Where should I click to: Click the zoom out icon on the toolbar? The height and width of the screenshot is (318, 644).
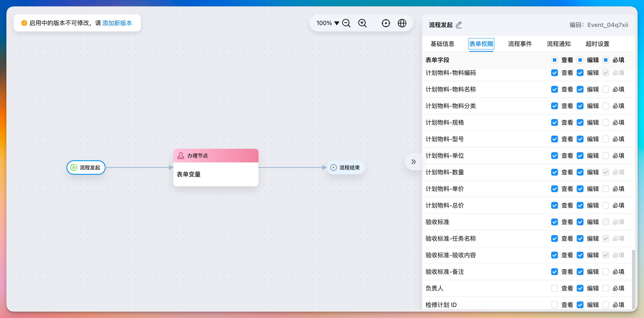point(346,23)
